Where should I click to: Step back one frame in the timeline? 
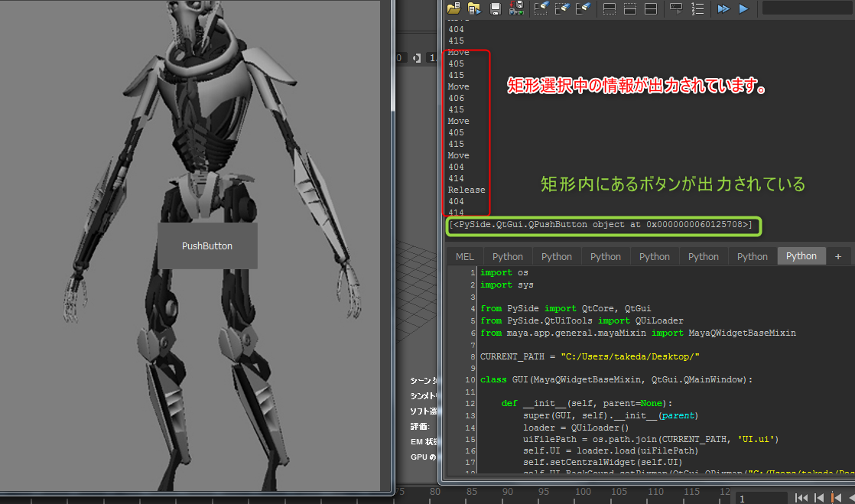click(x=818, y=497)
